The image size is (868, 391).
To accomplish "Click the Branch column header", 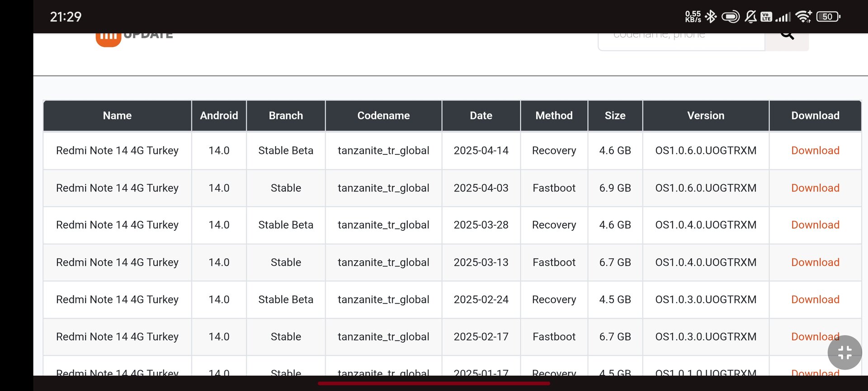I will click(286, 116).
